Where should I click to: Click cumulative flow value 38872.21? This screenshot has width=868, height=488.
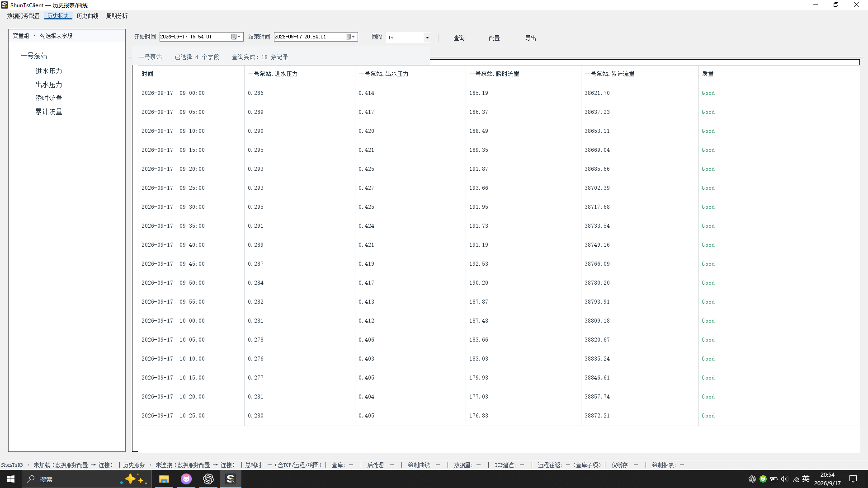(597, 416)
